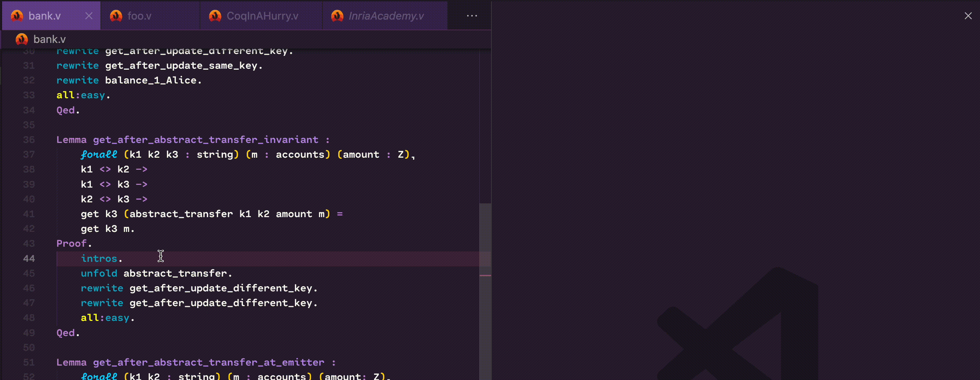Close the bank.v editor tab
980x380 pixels.
(x=89, y=16)
